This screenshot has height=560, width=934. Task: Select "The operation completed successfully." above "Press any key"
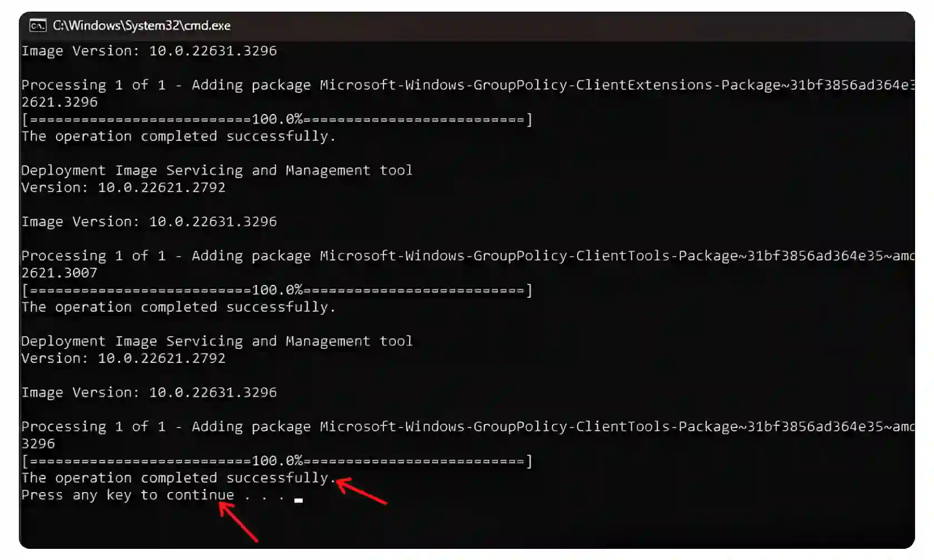[x=179, y=478]
